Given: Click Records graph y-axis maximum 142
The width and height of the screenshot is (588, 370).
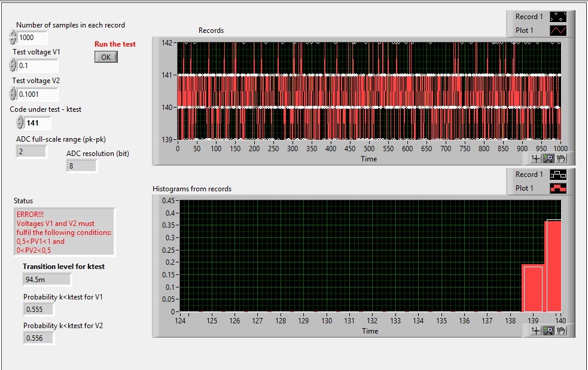Looking at the screenshot, I should (167, 42).
